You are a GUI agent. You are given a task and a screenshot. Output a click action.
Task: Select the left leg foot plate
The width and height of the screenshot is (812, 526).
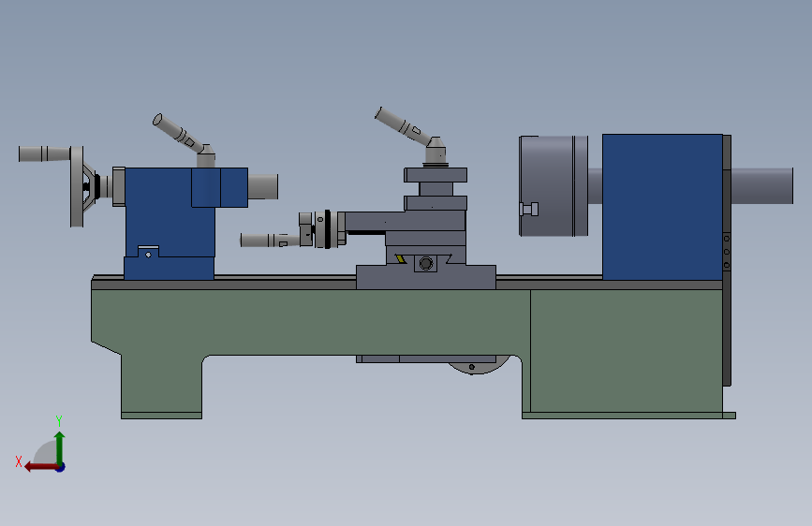(x=162, y=416)
